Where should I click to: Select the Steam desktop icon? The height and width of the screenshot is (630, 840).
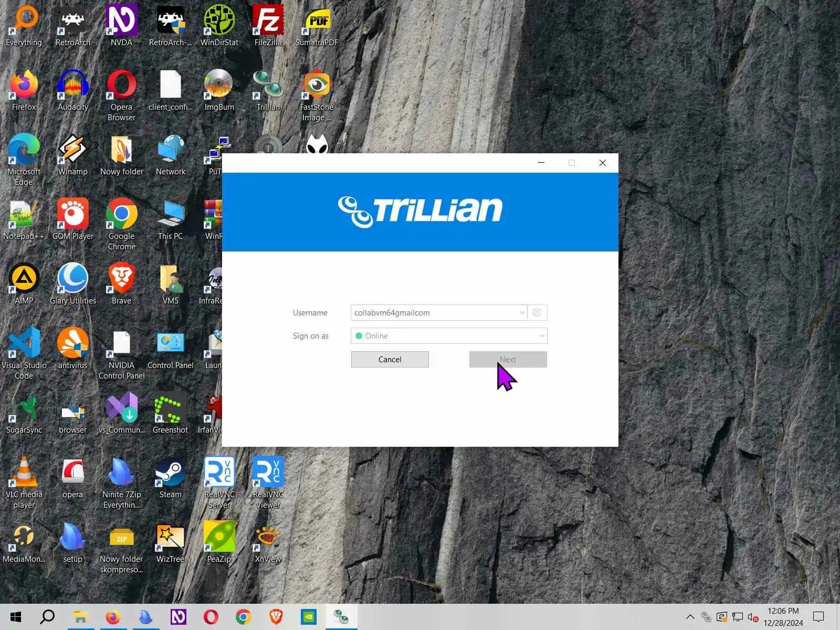[171, 478]
